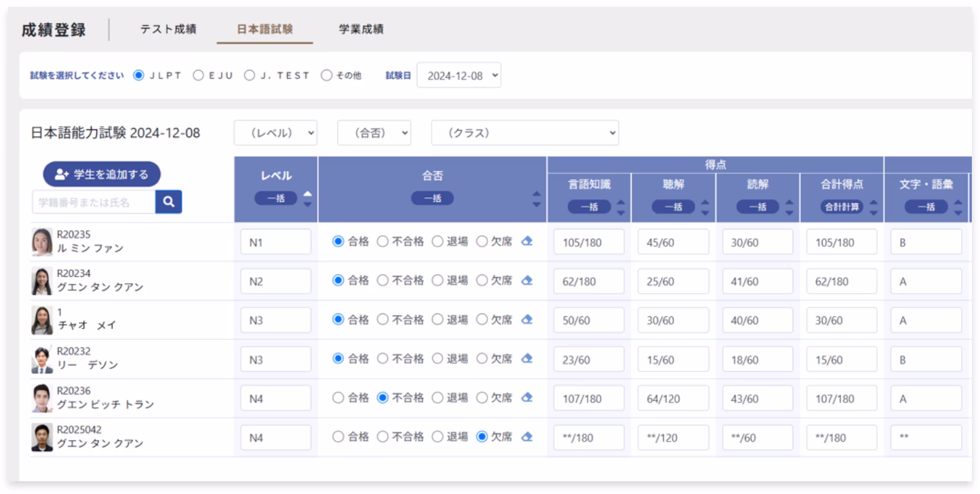The height and width of the screenshot is (494, 980).
Task: Open the (合否) filter dropdown
Action: tap(374, 132)
